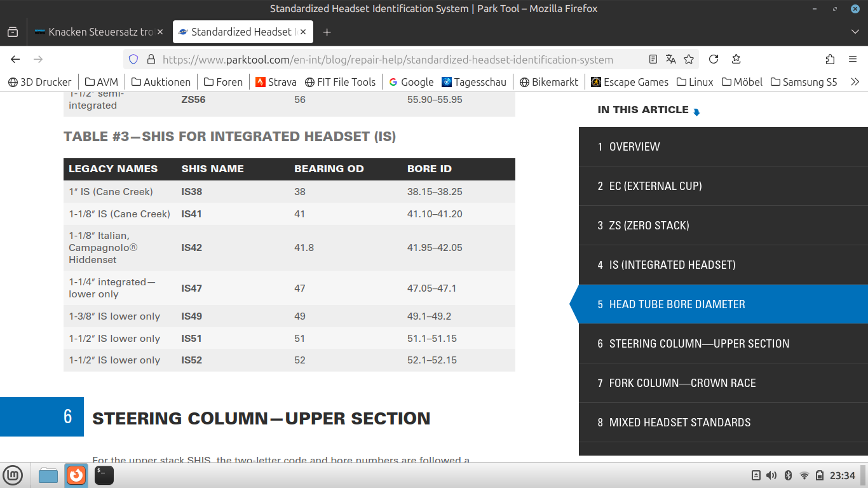Open the terminal from the taskbar
The width and height of the screenshot is (868, 488).
[x=104, y=475]
